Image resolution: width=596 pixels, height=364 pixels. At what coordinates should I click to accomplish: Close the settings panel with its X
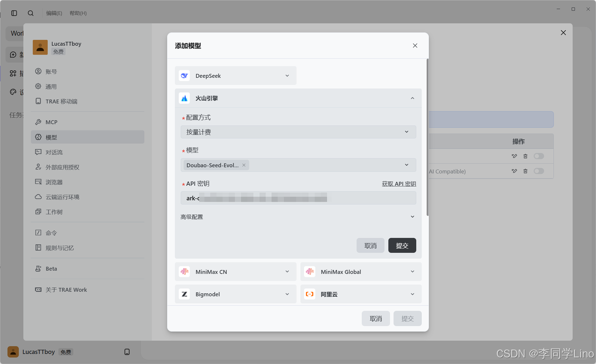tap(563, 33)
